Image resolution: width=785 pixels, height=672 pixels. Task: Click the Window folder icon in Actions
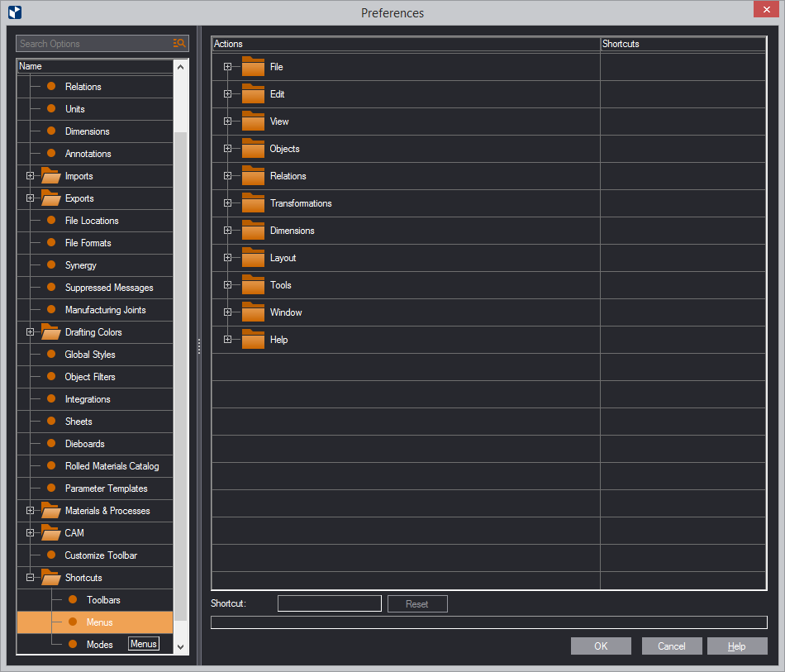253,312
